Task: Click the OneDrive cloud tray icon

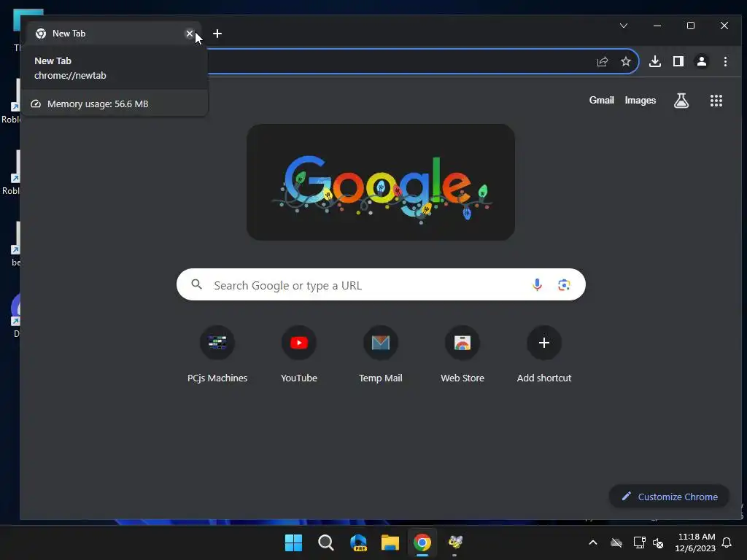Action: [x=616, y=542]
